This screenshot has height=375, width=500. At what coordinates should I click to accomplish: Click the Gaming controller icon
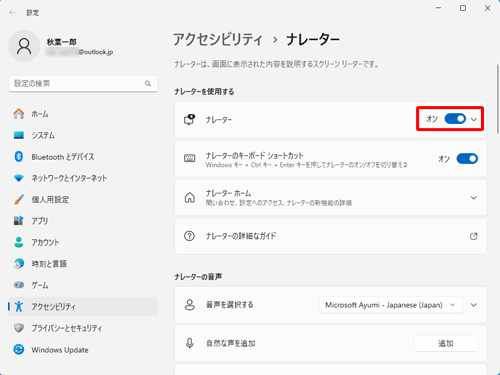point(19,285)
